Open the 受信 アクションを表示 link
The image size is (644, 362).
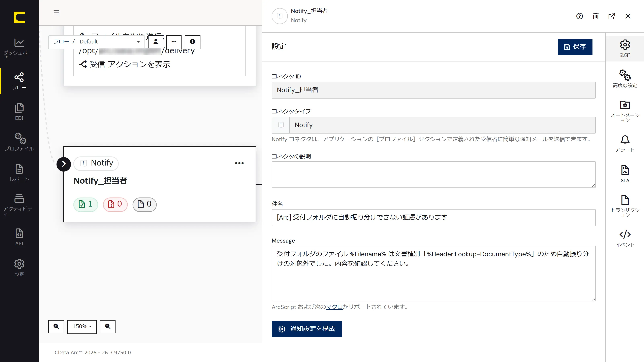[x=125, y=64]
